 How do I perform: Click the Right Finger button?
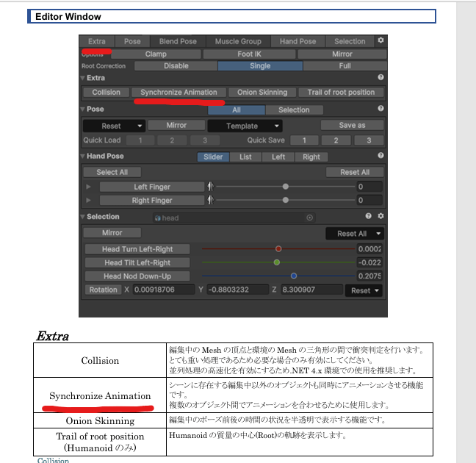click(x=152, y=201)
